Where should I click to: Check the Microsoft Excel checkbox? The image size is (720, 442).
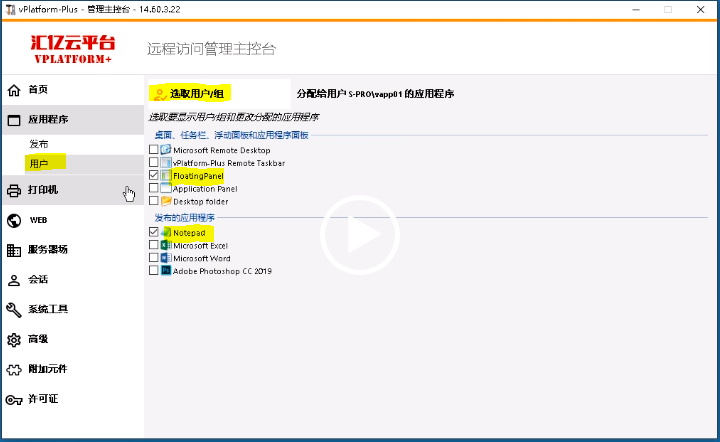[153, 245]
